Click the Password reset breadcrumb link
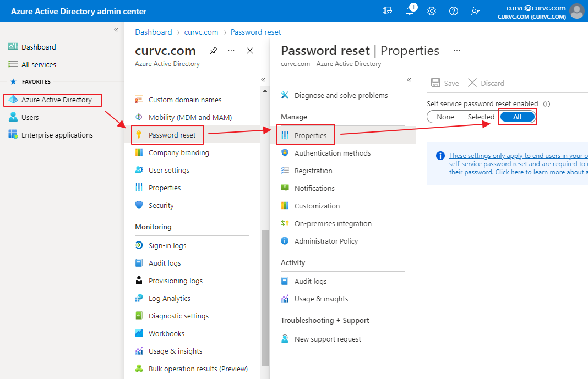This screenshot has height=379, width=588. [256, 32]
